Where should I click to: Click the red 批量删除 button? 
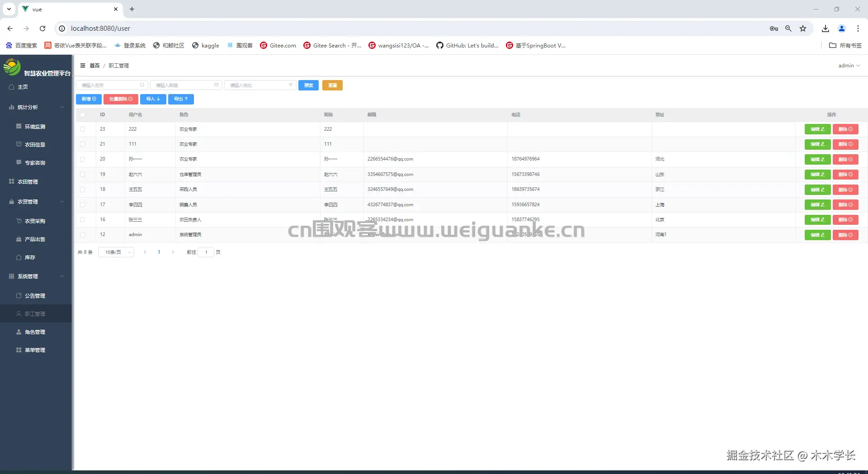(121, 99)
